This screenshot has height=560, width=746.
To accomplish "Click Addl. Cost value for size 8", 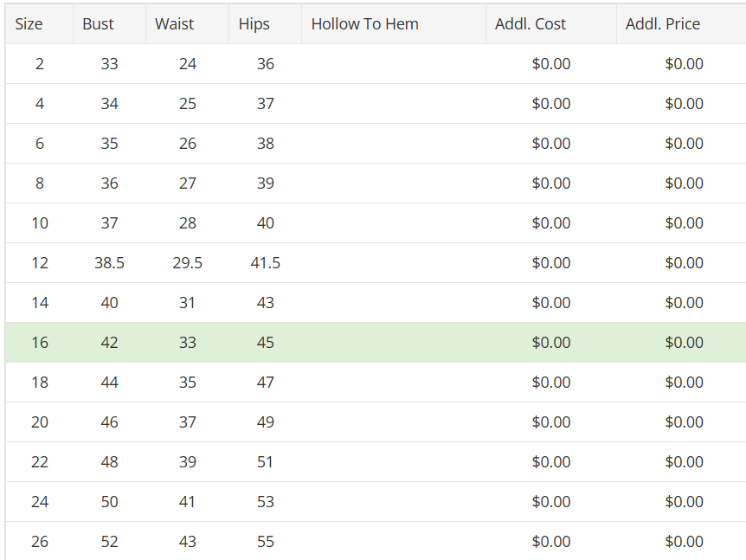I will 551,183.
